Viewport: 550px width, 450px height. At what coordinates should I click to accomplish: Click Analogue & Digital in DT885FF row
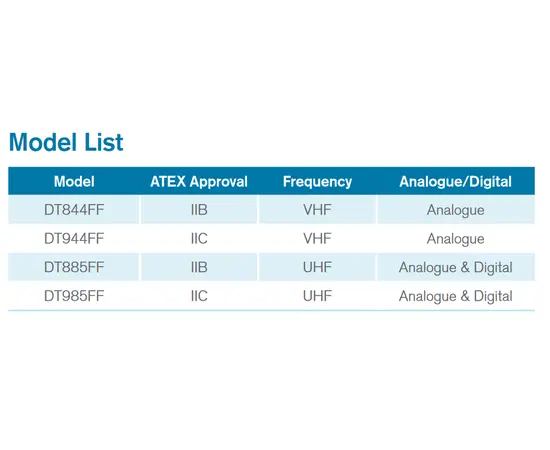pos(455,268)
